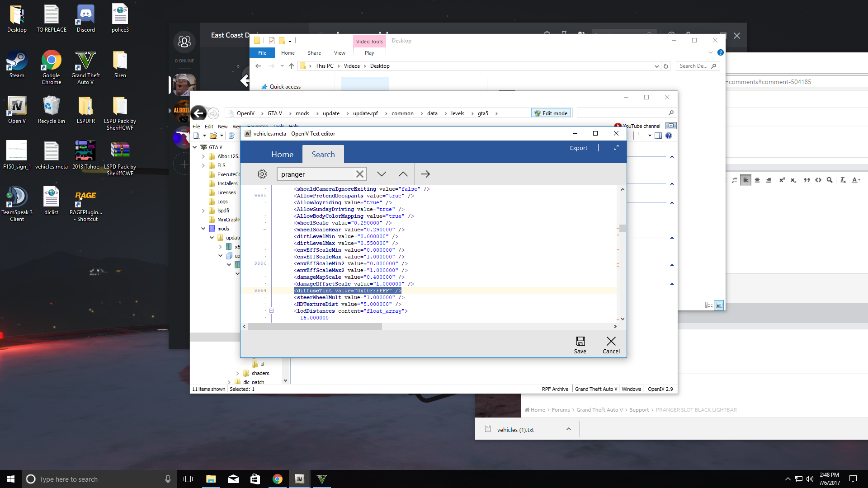The width and height of the screenshot is (868, 488).
Task: Jump to next search result down arrow
Action: [382, 174]
